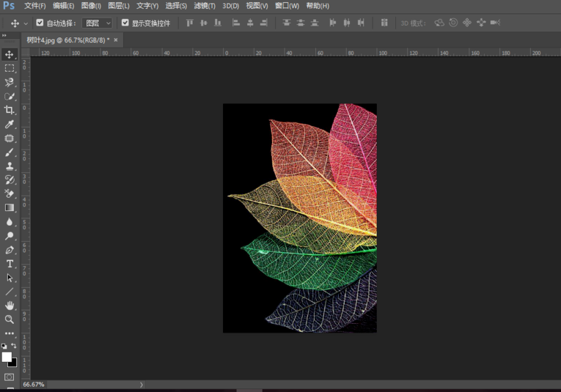
Task: Activate the Rectangular Marquee tool
Action: coord(10,68)
